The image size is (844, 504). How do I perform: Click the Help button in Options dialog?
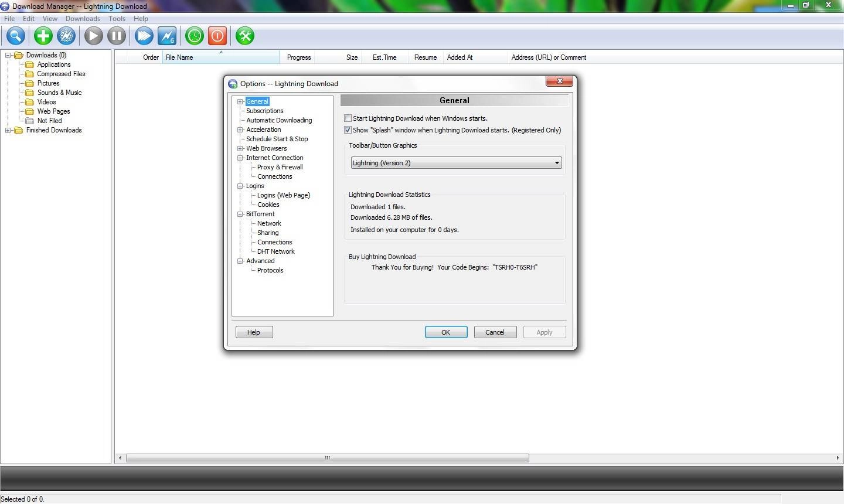[x=254, y=332]
